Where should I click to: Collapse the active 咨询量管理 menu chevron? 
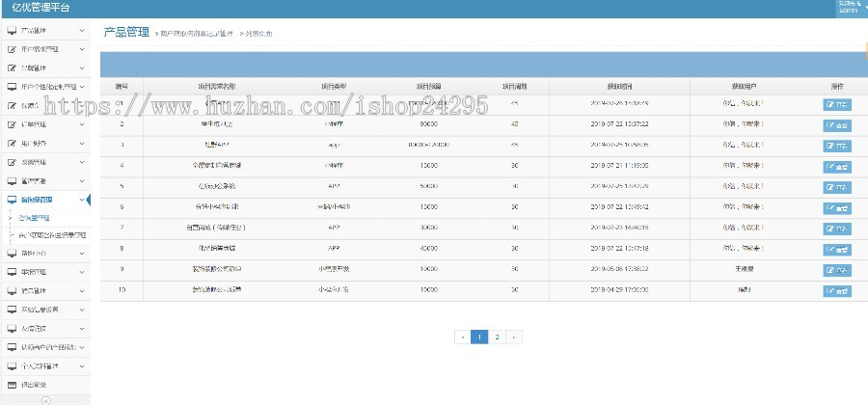[82, 200]
